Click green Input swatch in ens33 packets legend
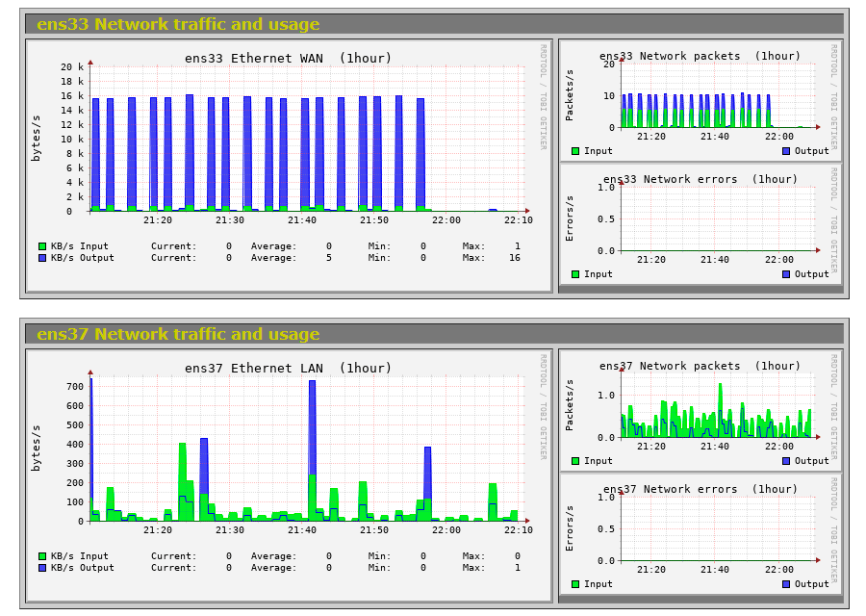Viewport: 866px width, 616px height. (x=575, y=151)
